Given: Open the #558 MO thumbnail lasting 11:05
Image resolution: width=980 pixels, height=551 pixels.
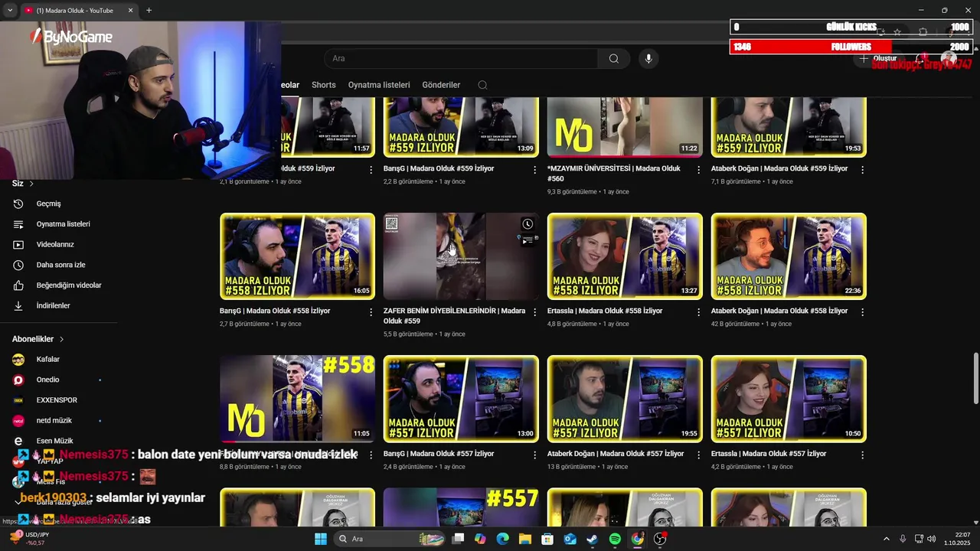Looking at the screenshot, I should (x=297, y=399).
